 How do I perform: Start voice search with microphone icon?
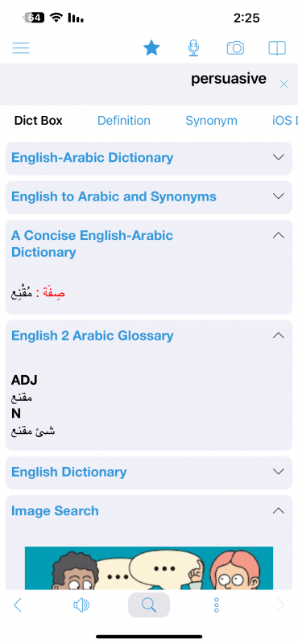click(x=193, y=48)
